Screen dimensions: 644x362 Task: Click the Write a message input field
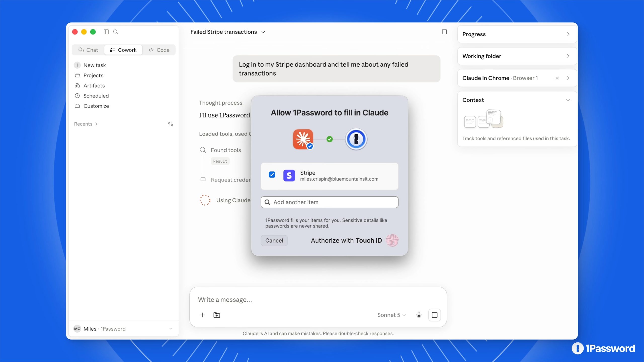(x=318, y=300)
